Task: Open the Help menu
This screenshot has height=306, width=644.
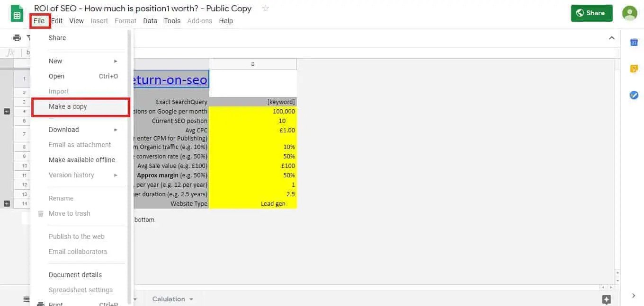Action: (226, 21)
